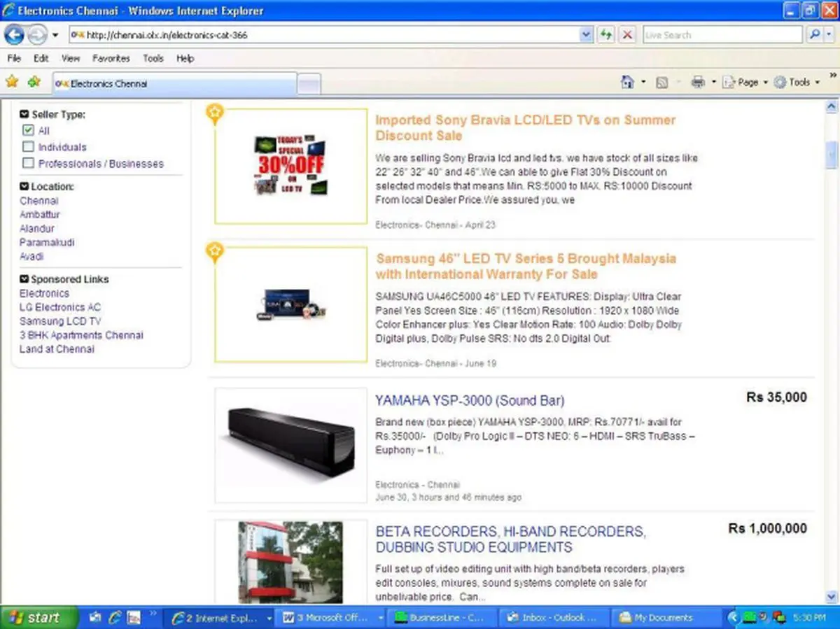Click the page scrollbar down arrow
The image size is (840, 629).
tap(832, 598)
